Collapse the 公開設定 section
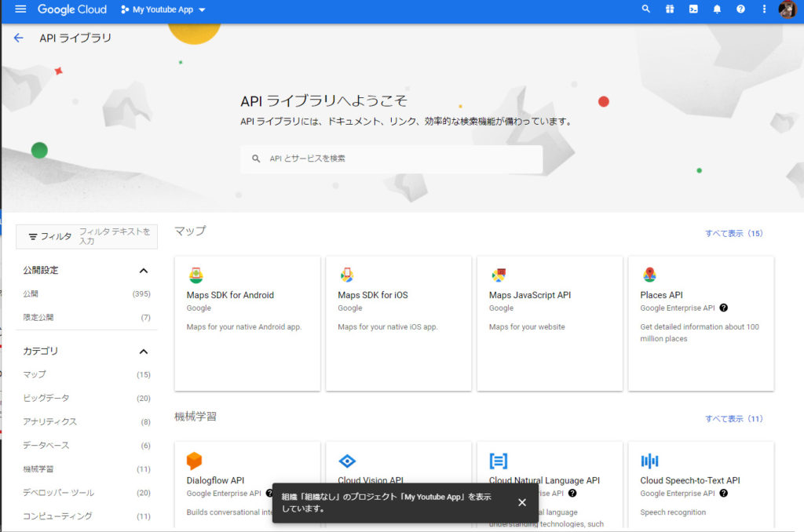Image resolution: width=804 pixels, height=532 pixels. [x=144, y=271]
